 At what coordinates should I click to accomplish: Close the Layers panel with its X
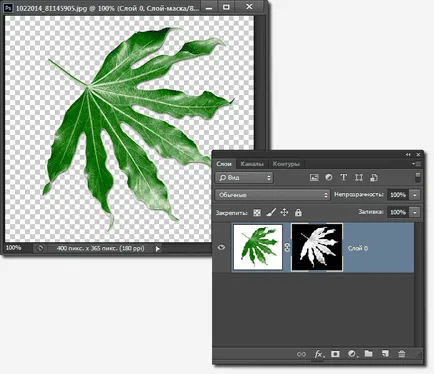tap(418, 155)
